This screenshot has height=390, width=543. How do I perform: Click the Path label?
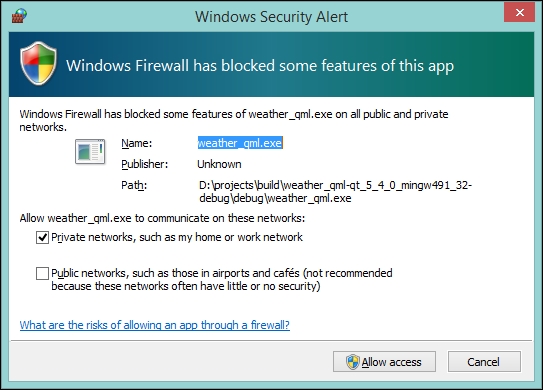134,186
